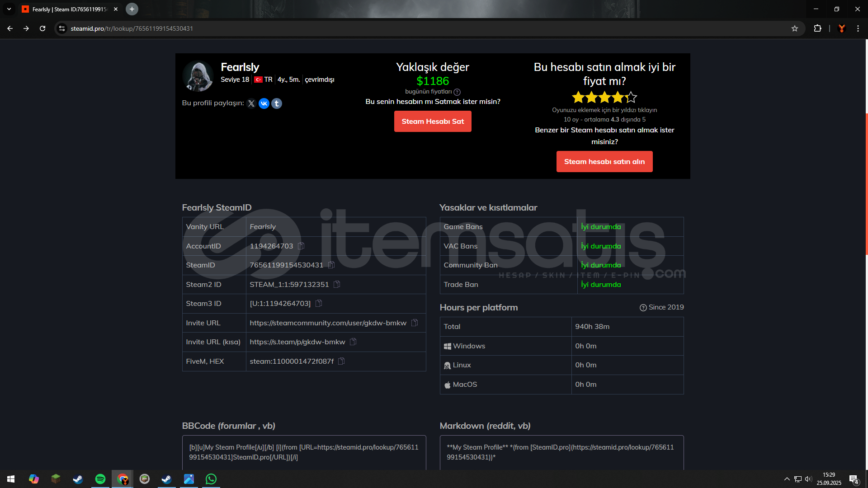The height and width of the screenshot is (488, 868).
Task: Copy the AccountID value
Action: [301, 246]
